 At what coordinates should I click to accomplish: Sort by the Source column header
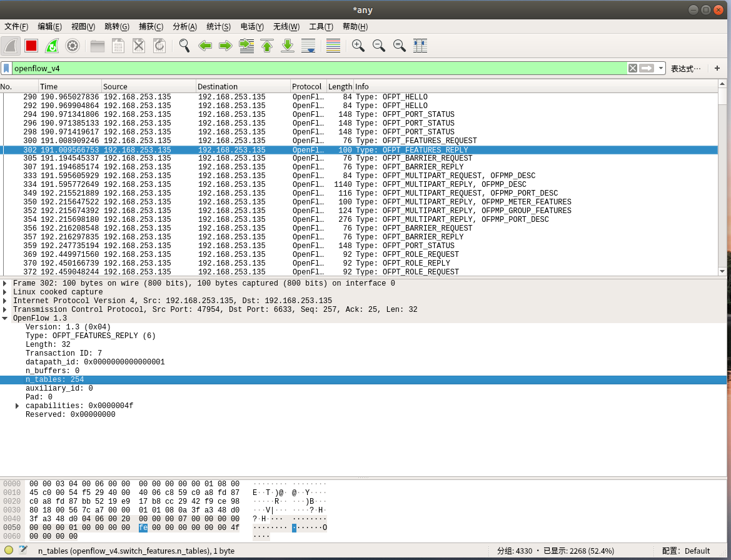point(149,86)
